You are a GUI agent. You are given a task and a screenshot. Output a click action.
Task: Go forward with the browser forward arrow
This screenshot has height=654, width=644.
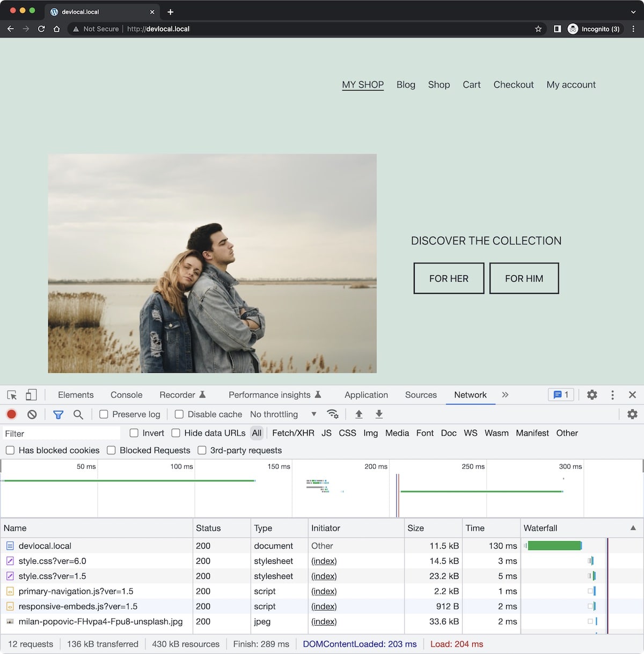[26, 29]
